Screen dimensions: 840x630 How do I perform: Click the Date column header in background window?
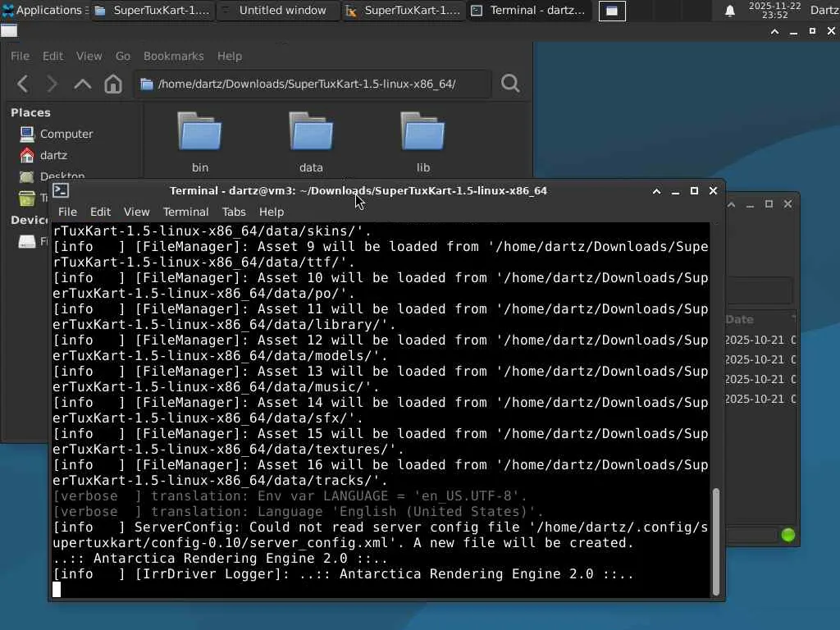click(739, 319)
